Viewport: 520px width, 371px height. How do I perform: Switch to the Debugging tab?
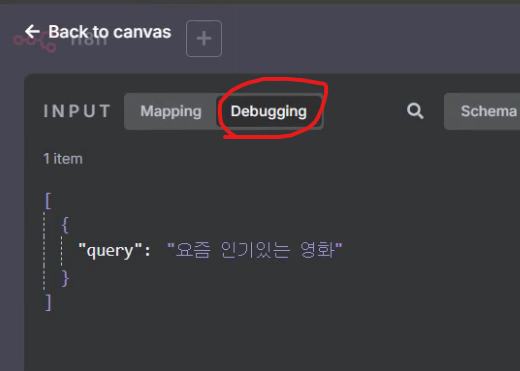point(269,111)
